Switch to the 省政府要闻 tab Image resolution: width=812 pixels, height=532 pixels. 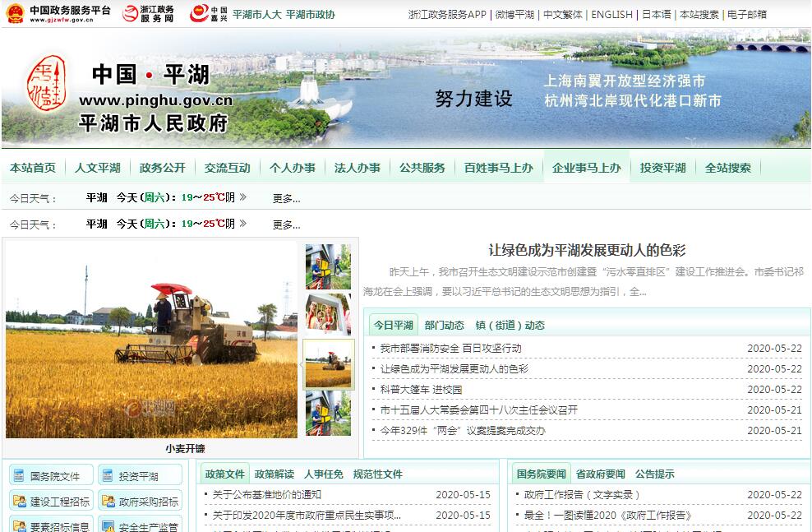(600, 474)
